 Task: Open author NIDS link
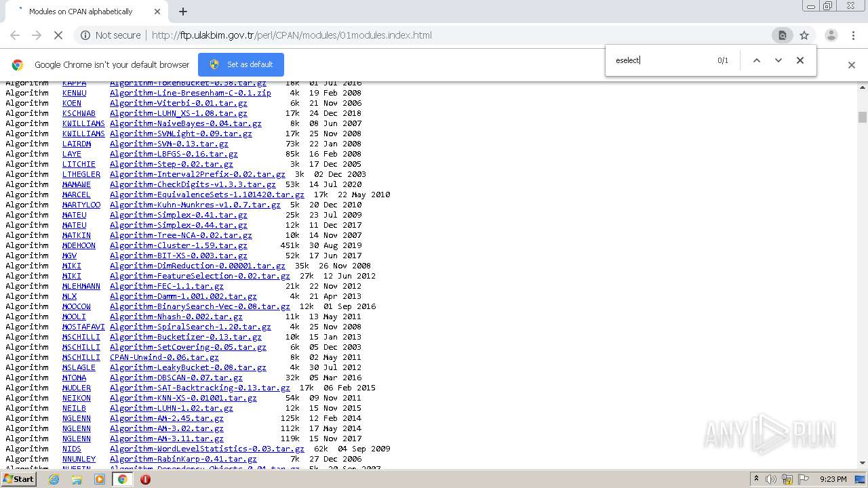coord(72,449)
